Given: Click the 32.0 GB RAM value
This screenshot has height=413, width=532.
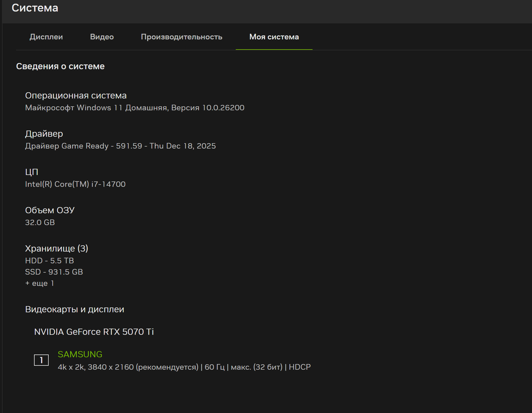Looking at the screenshot, I should pyautogui.click(x=40, y=223).
